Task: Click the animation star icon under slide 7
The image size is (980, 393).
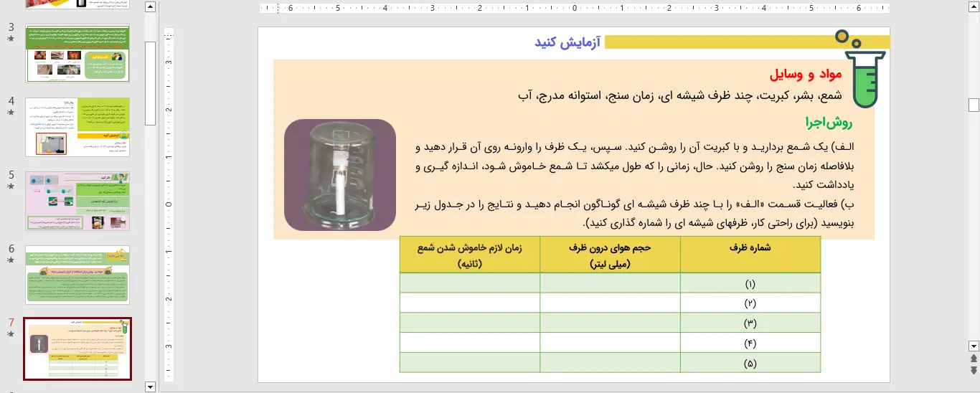Action: tap(11, 334)
